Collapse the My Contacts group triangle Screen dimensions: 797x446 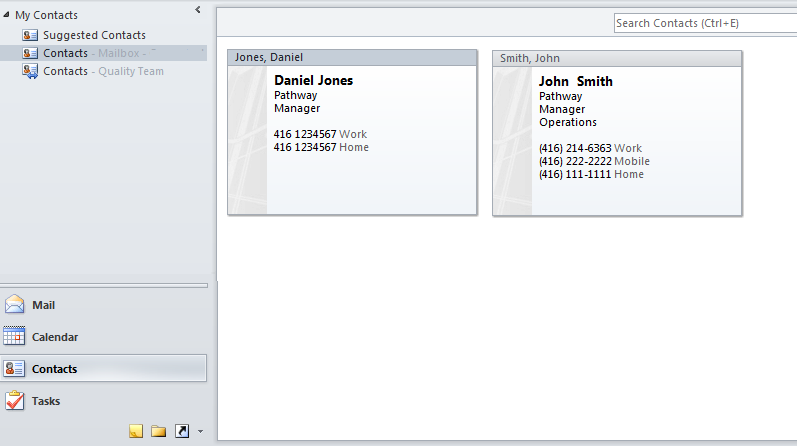pyautogui.click(x=6, y=15)
